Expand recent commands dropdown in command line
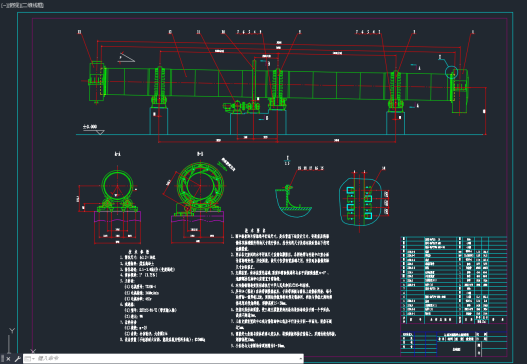The height and width of the screenshot is (364, 527). [29, 359]
